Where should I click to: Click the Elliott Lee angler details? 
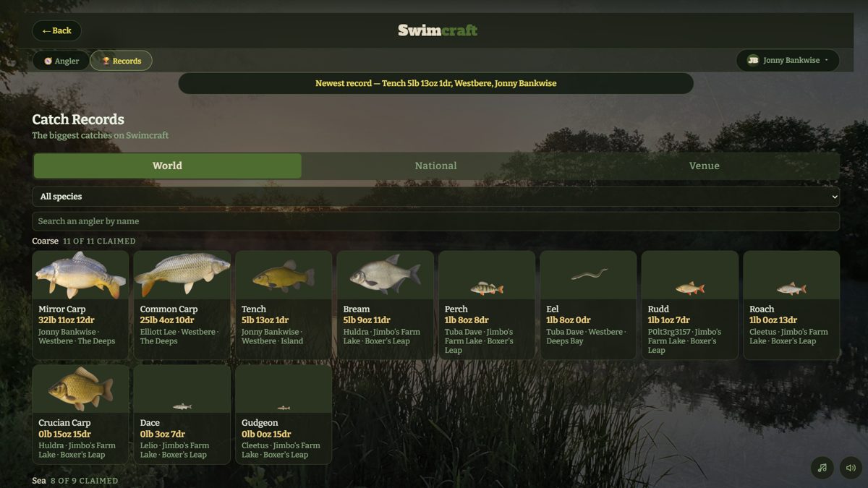[180, 336]
